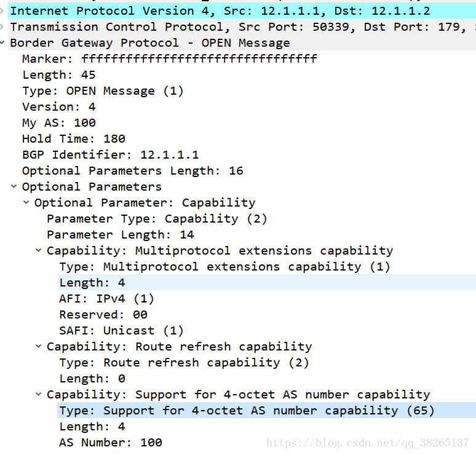
Task: Expand the Transmission Control Protocol row
Action: click(x=2, y=27)
